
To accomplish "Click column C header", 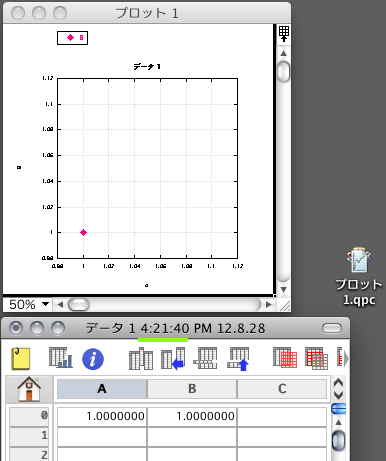I will point(282,389).
